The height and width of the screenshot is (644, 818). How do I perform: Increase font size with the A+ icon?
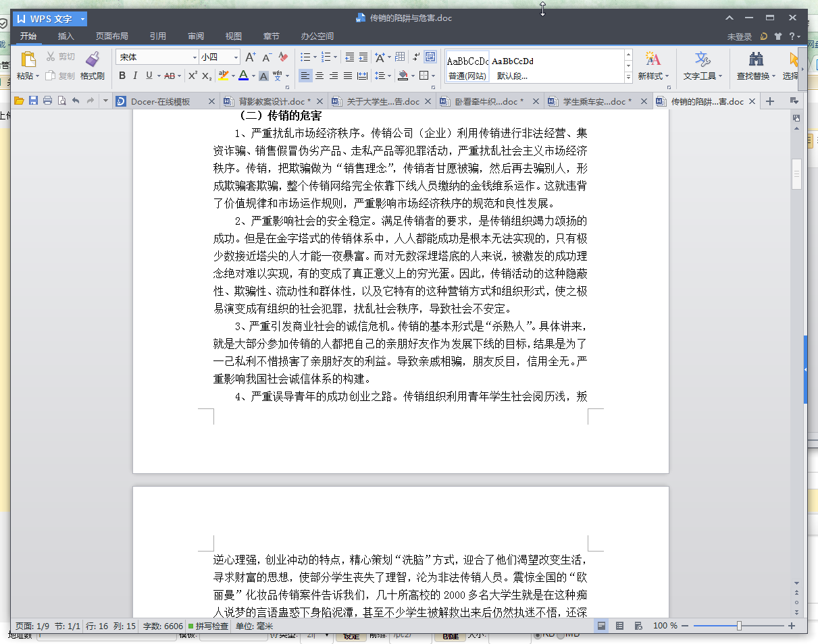pos(250,57)
